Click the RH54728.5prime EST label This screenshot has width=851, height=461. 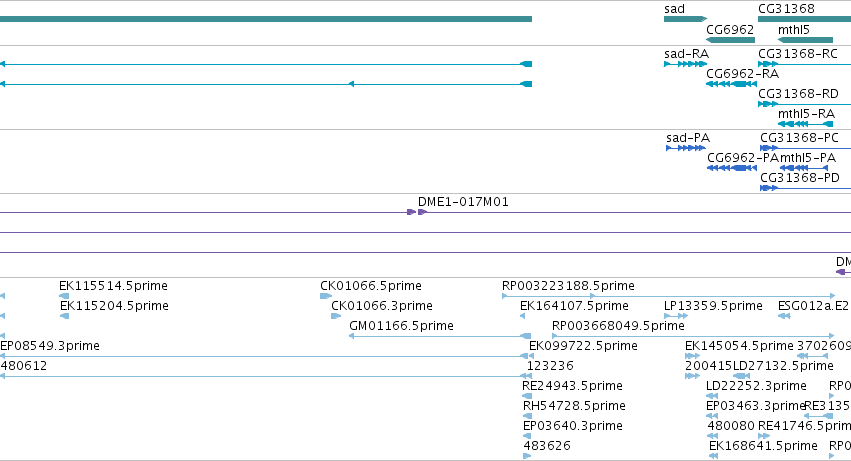(574, 406)
